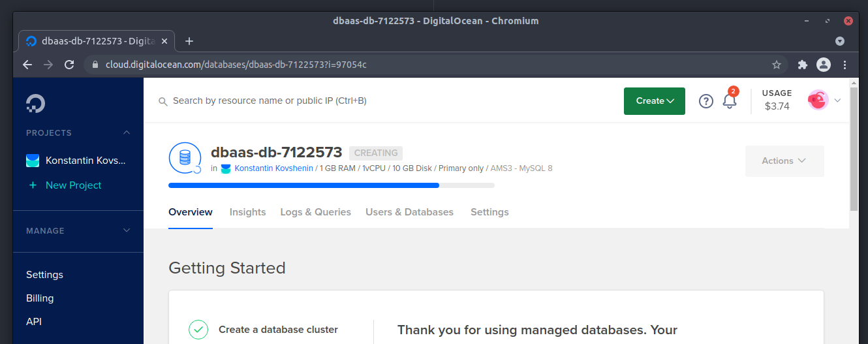Open the notifications bell icon
Image resolution: width=868 pixels, height=344 pixels.
pos(730,101)
